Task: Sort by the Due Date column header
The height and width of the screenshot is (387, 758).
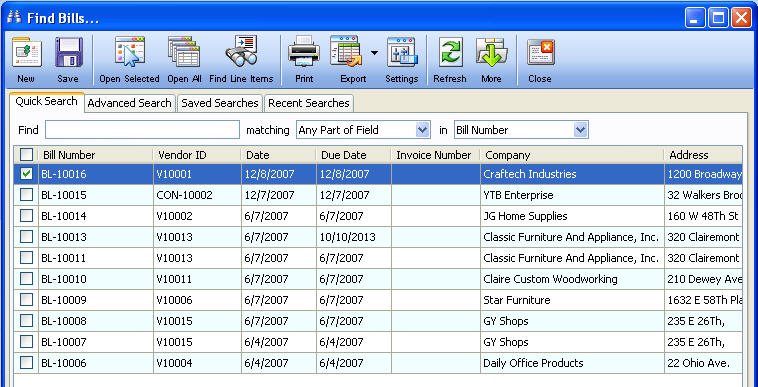Action: [353, 155]
